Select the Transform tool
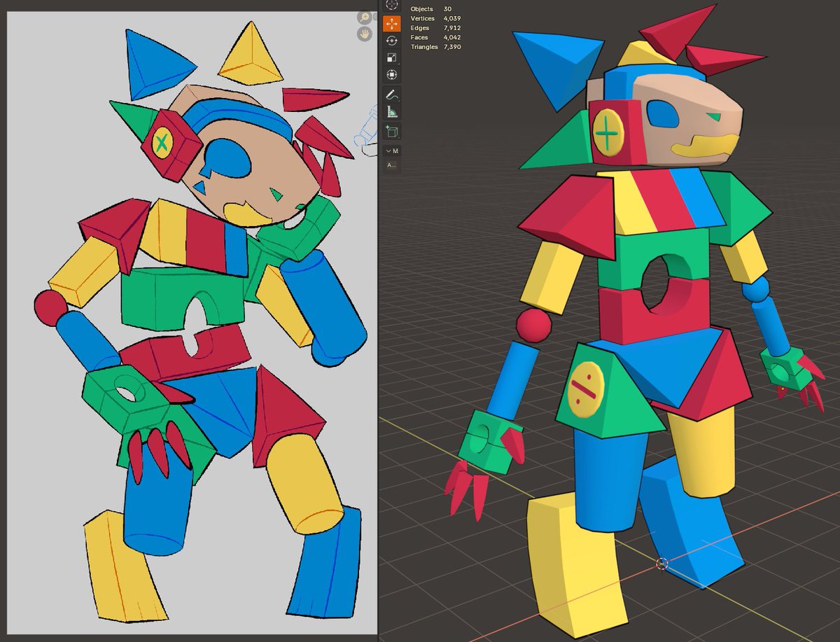Image resolution: width=840 pixels, height=642 pixels. (391, 75)
